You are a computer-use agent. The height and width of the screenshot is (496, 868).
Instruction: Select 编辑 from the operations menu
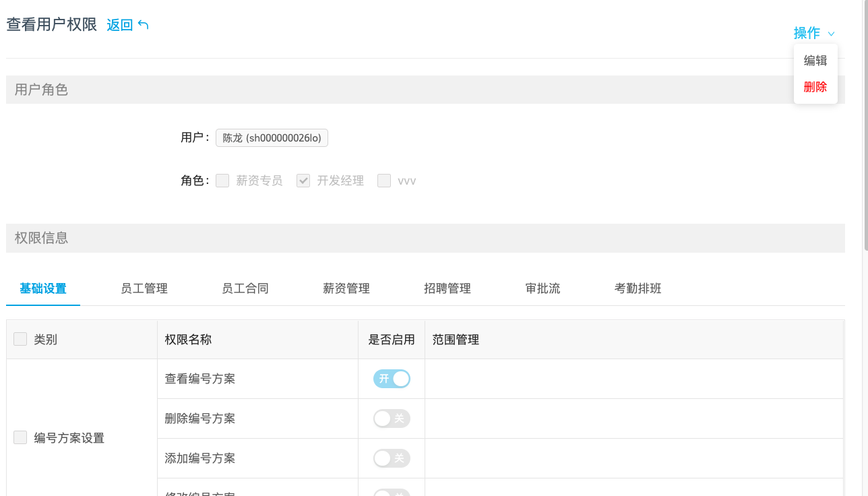pyautogui.click(x=815, y=61)
